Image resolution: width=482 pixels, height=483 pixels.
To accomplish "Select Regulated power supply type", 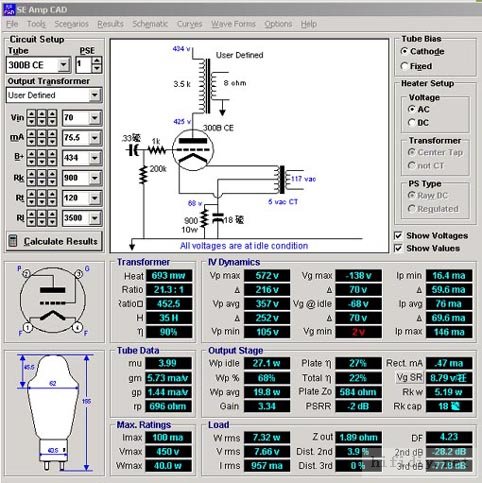I will click(433, 209).
